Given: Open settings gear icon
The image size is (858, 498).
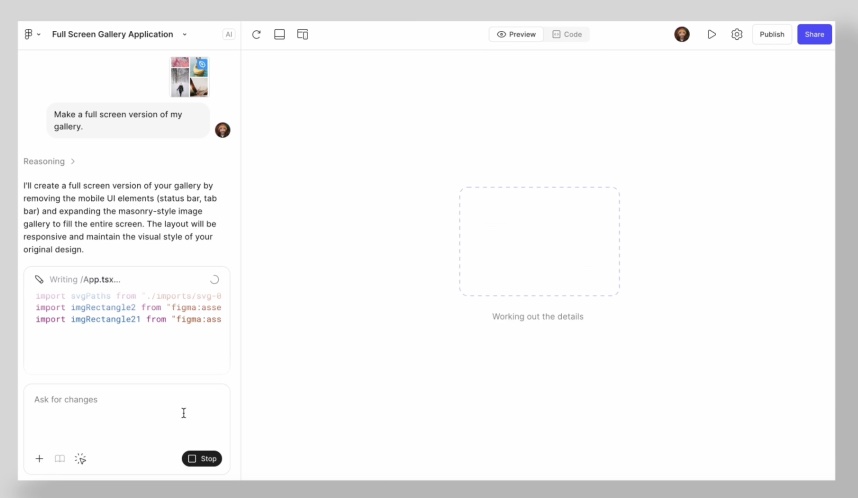Looking at the screenshot, I should tap(737, 34).
